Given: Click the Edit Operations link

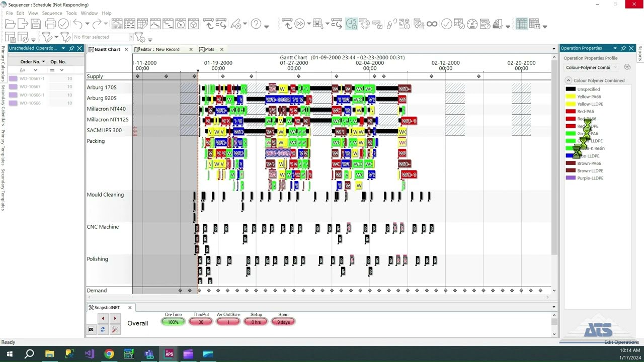Looking at the screenshot, I should tap(621, 342).
